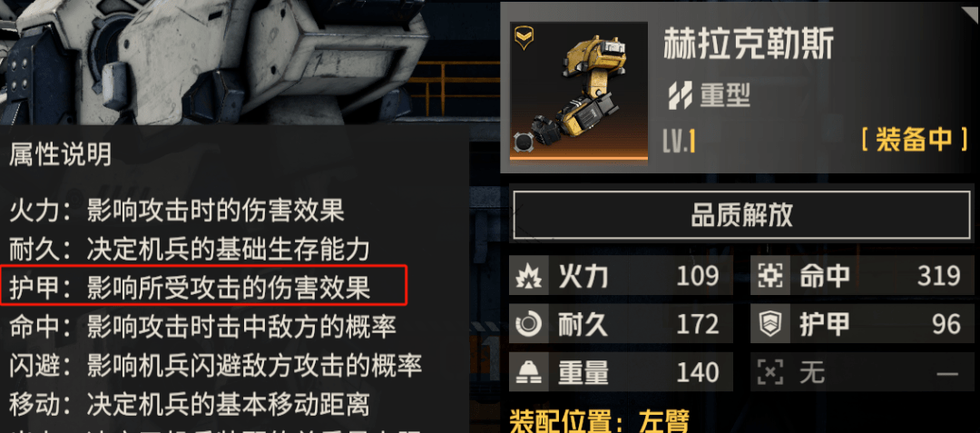The width and height of the screenshot is (980, 433).
Task: Click the 装配位置：左臂 label
Action: (600, 421)
